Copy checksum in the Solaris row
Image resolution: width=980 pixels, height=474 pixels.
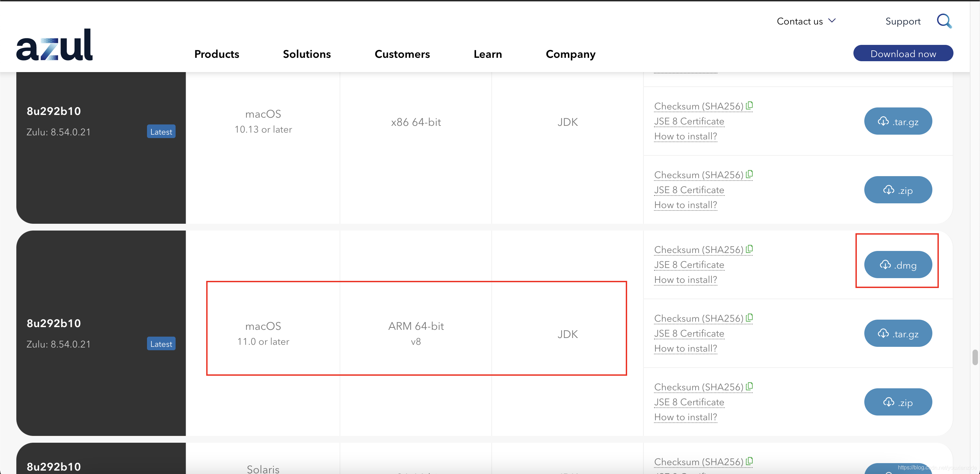coord(749,461)
